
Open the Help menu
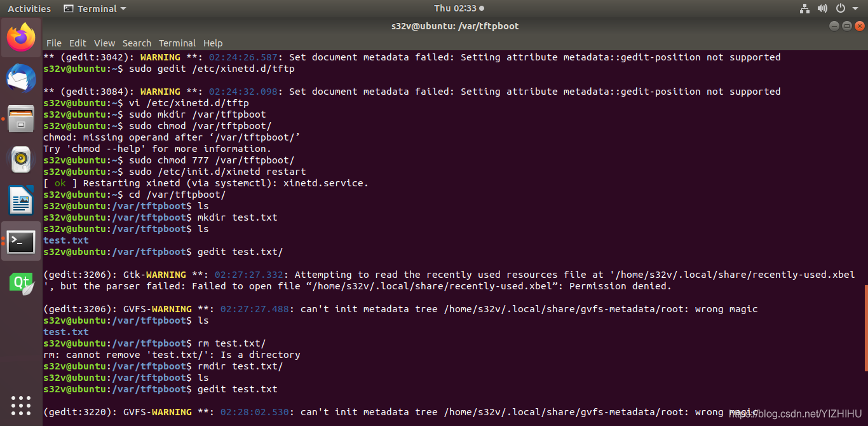point(213,43)
